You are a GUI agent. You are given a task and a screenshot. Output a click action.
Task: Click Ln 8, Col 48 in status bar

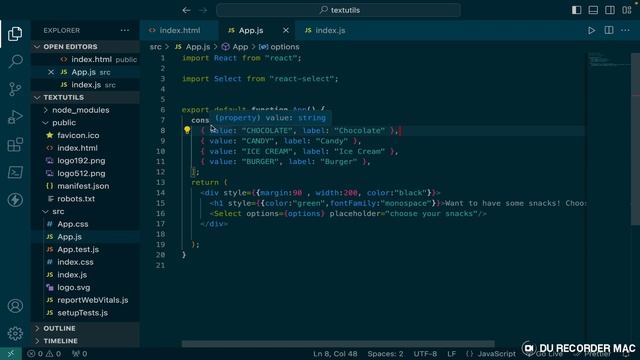335,354
